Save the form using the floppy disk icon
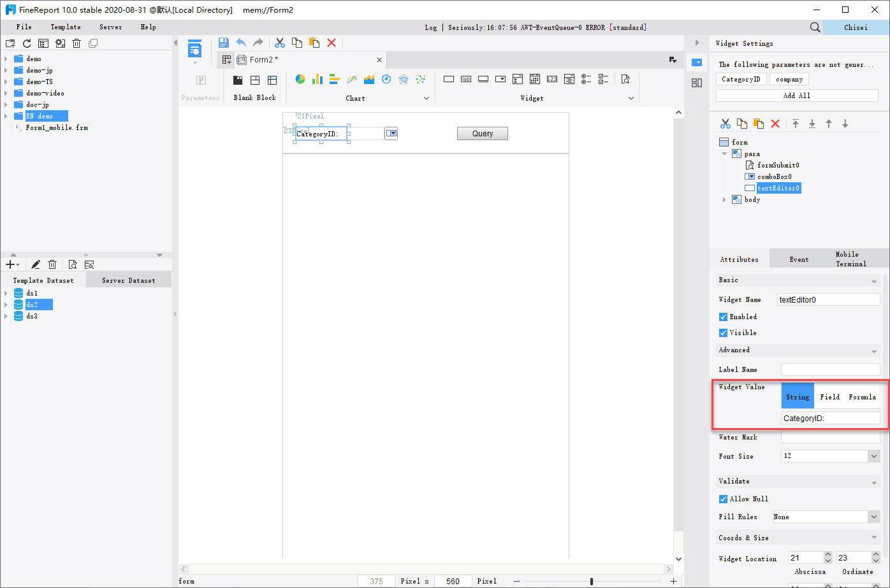890x588 pixels. pos(223,43)
